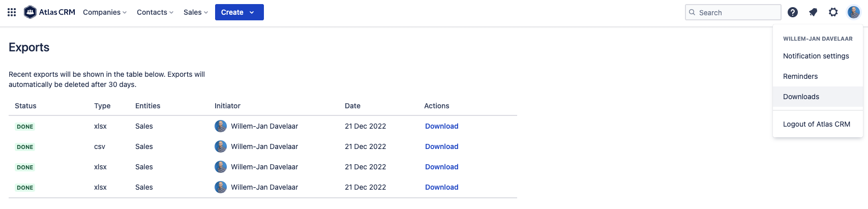Select Notification settings from user menu

coord(816,56)
